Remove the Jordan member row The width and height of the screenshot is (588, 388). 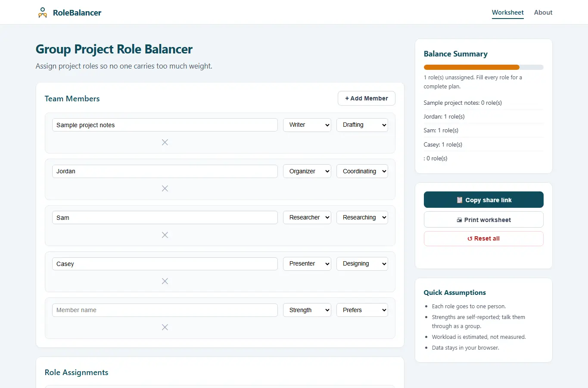pyautogui.click(x=165, y=188)
